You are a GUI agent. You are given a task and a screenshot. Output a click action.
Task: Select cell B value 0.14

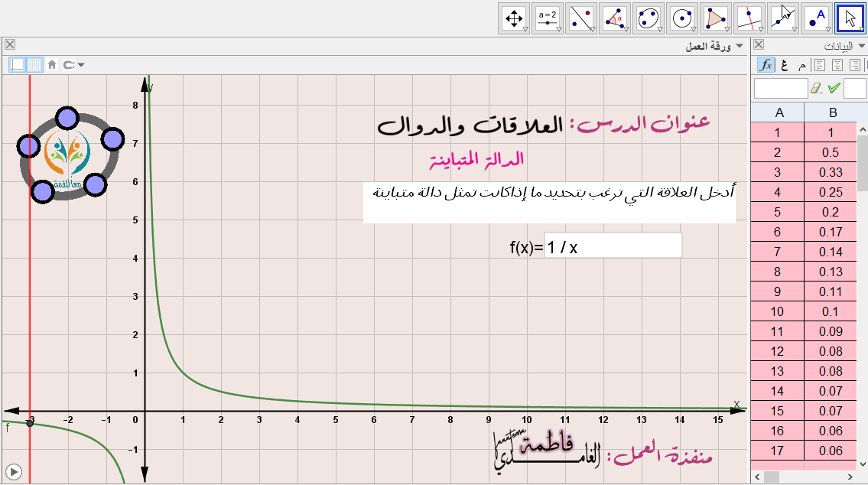pos(831,252)
